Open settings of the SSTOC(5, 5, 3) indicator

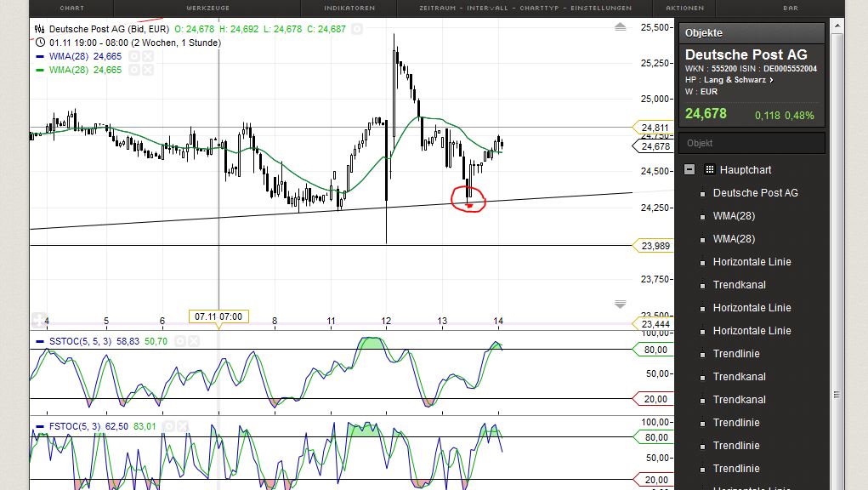[180, 341]
